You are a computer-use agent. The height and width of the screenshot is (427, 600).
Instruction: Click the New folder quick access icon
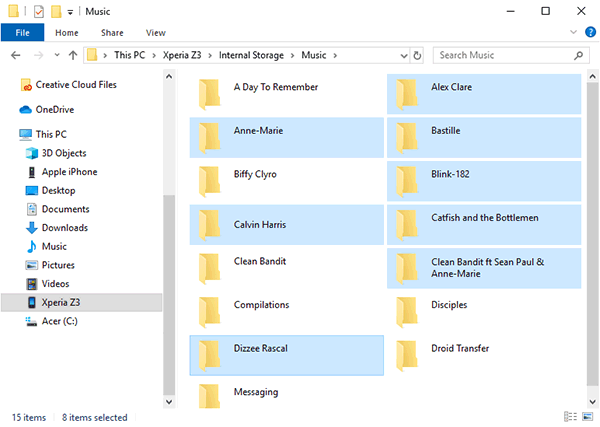(56, 11)
